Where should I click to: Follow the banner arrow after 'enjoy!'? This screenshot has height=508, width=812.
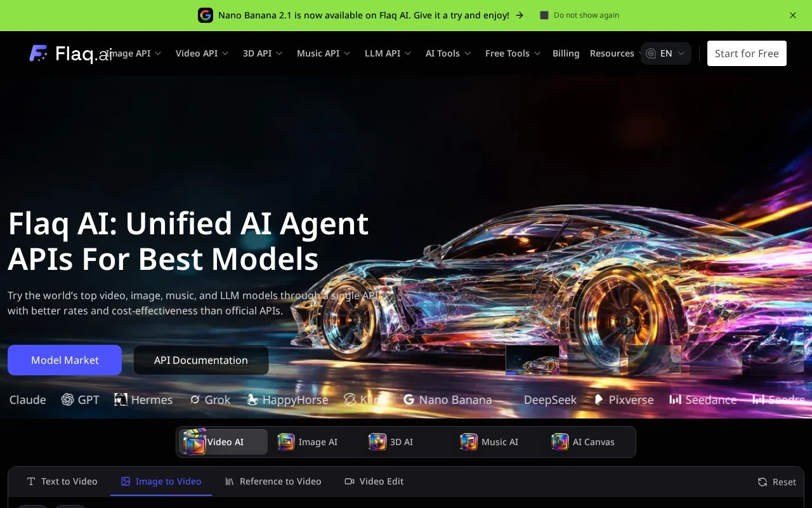[520, 15]
